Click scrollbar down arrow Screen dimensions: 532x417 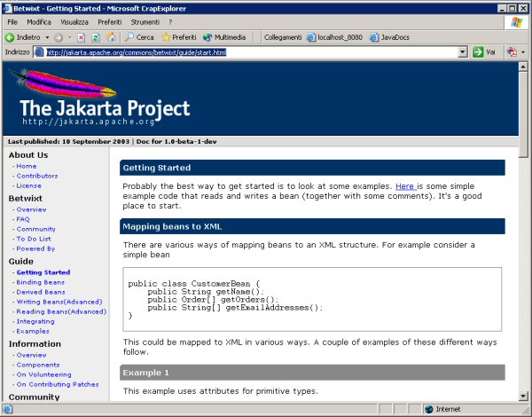[x=523, y=396]
